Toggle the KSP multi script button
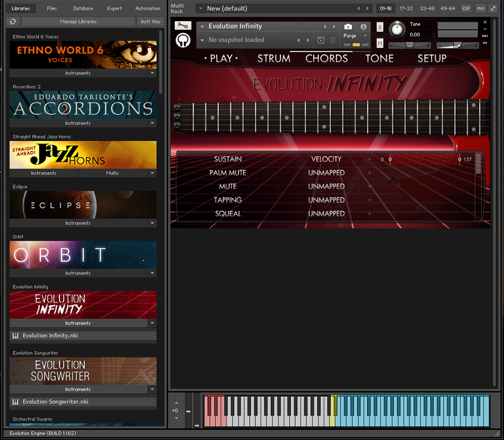The width and height of the screenshot is (504, 440). 466,8
